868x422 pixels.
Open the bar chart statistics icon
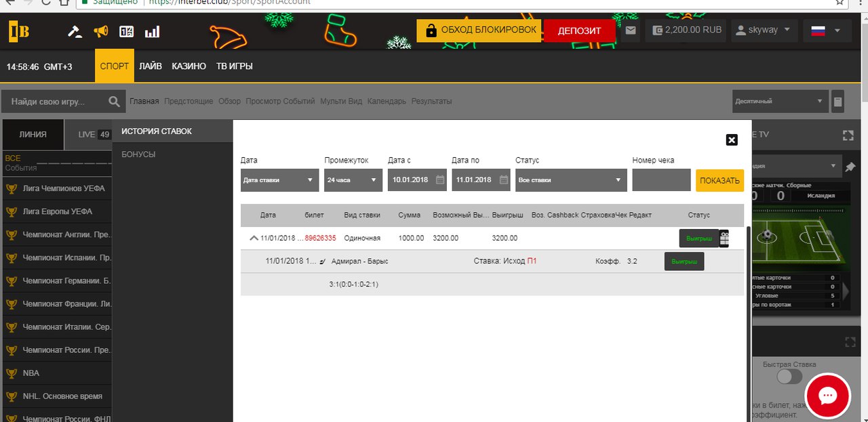153,31
